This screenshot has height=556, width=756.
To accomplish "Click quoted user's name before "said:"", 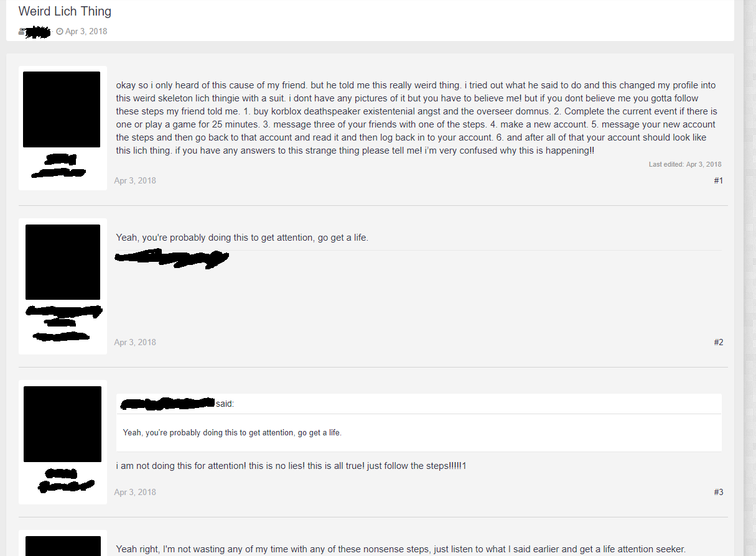I will tap(168, 404).
